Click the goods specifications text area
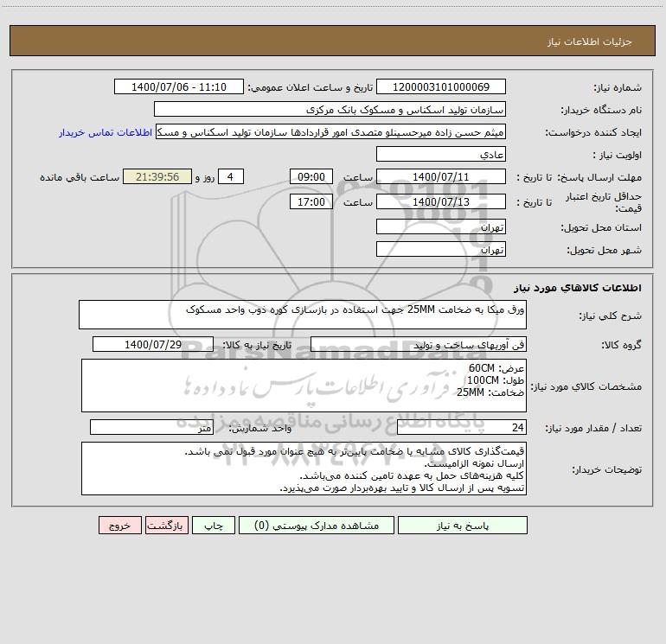The width and height of the screenshot is (666, 644). (x=304, y=386)
